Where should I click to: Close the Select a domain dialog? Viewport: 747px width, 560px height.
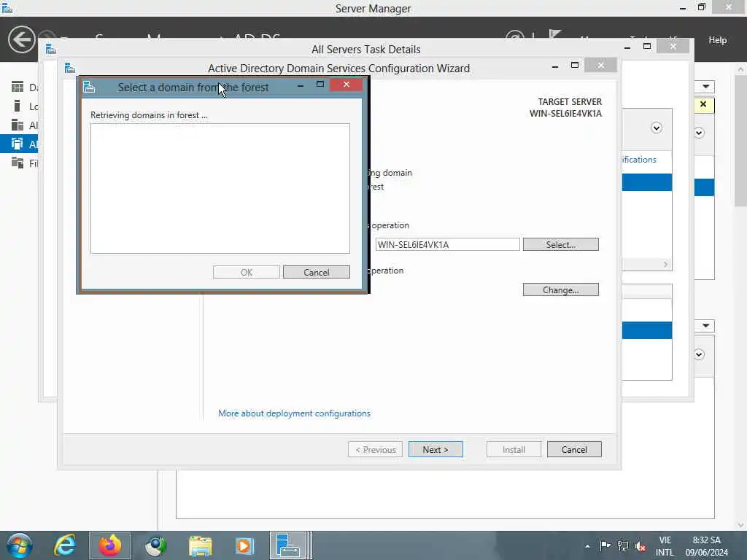coord(347,85)
